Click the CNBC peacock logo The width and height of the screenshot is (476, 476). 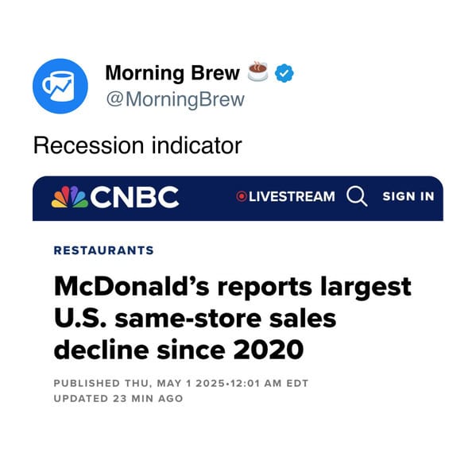point(70,197)
